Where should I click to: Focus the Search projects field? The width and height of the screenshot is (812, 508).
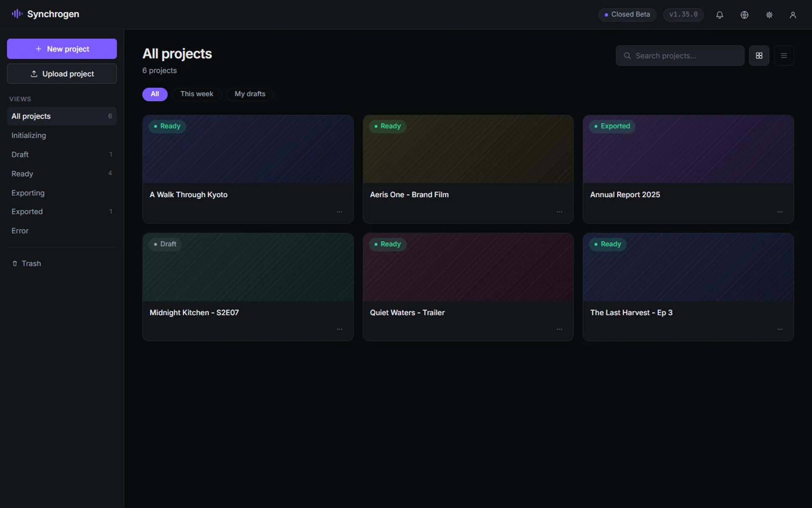680,55
